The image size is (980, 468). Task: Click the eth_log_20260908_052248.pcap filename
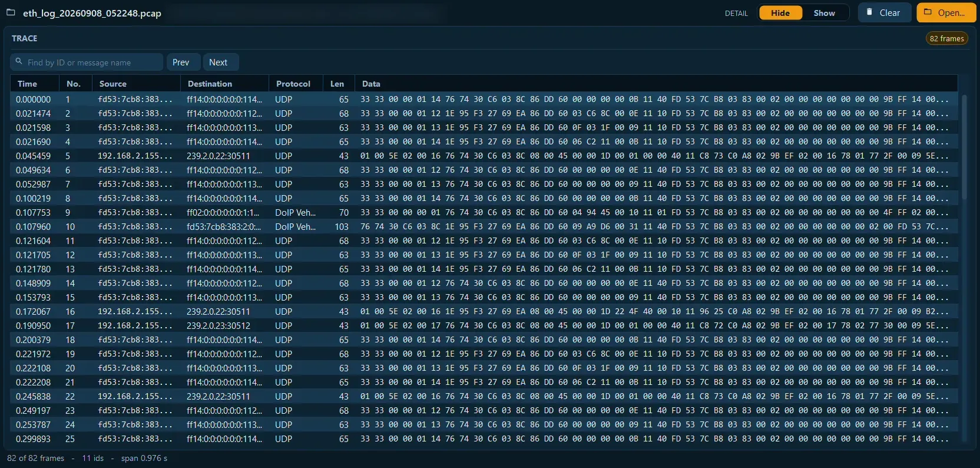92,13
